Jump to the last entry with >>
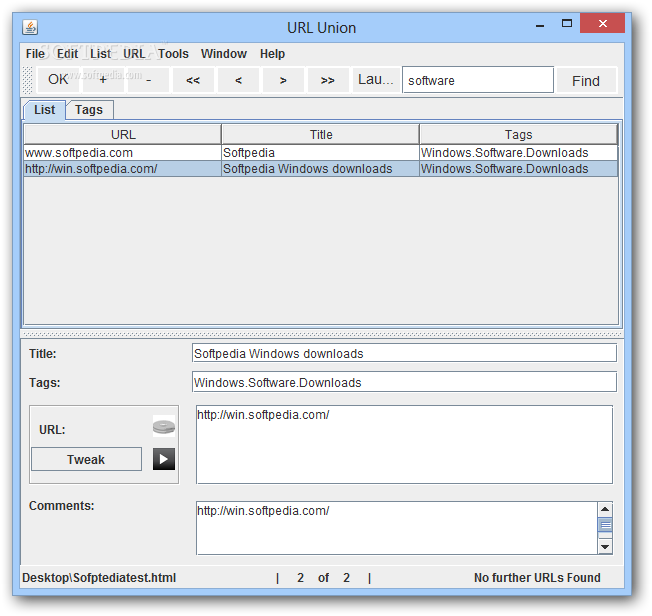The image size is (652, 616). click(x=328, y=79)
